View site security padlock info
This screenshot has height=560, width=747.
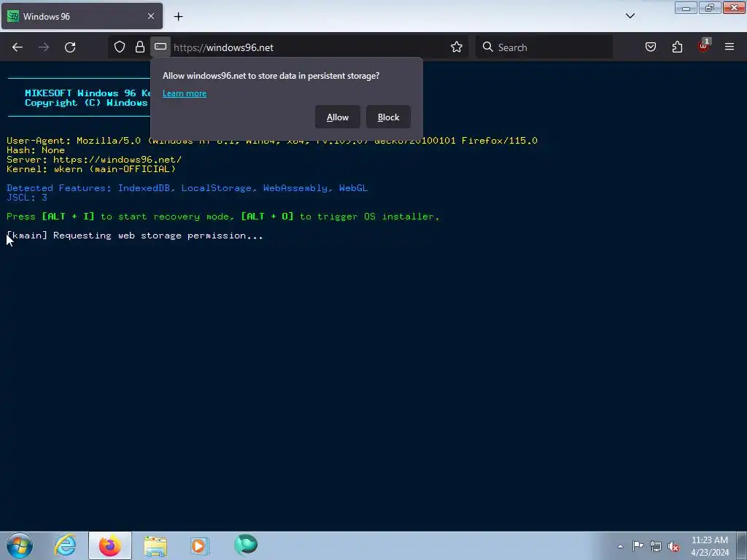[139, 47]
